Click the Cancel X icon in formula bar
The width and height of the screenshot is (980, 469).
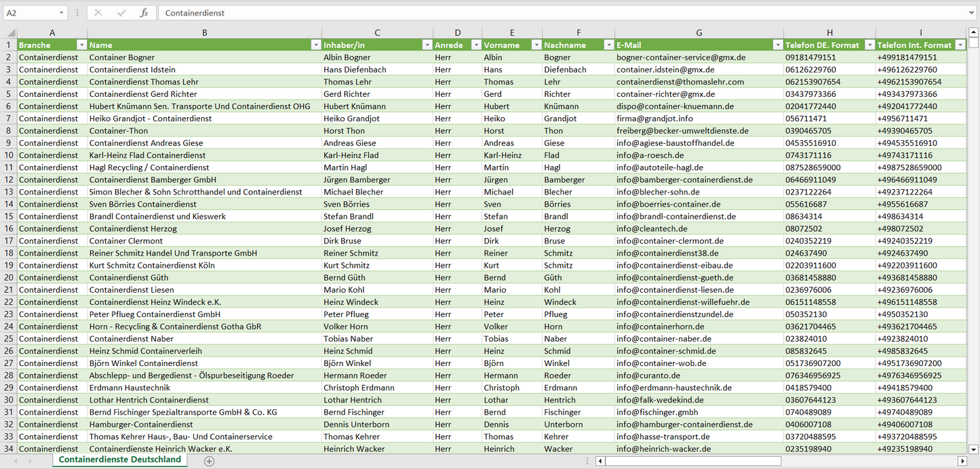click(98, 13)
